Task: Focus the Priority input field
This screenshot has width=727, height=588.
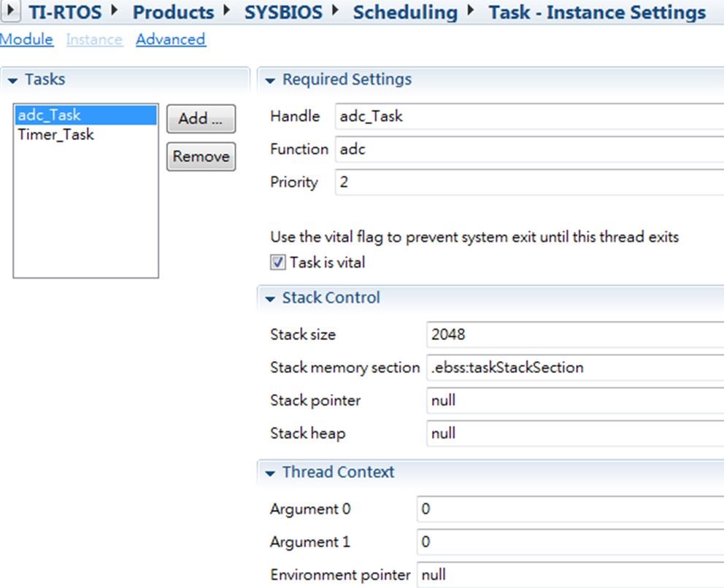Action: click(529, 182)
